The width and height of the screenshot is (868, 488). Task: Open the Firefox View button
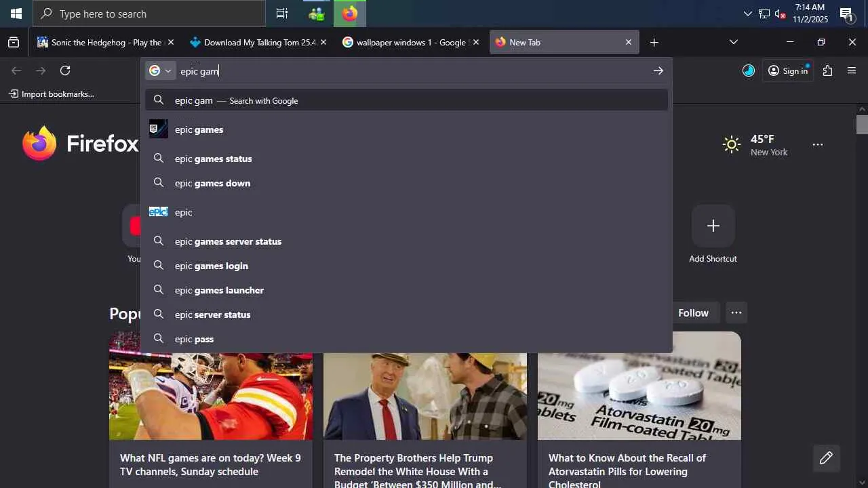(14, 42)
